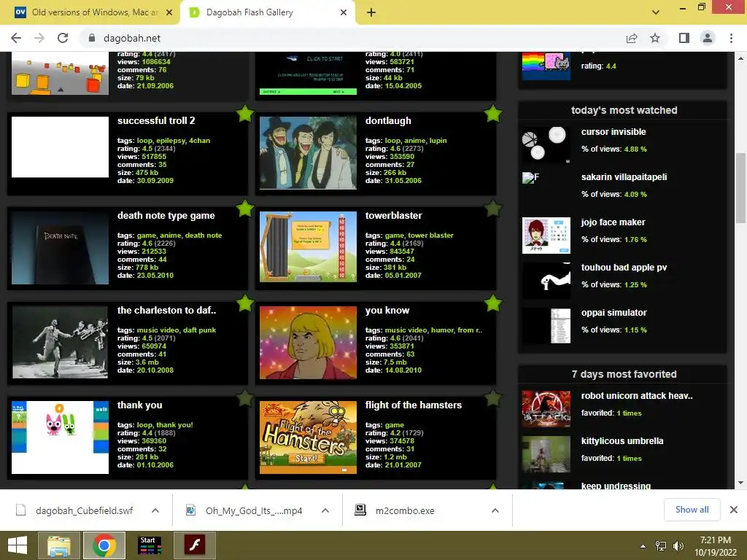747x560 pixels.
Task: Toggle favorite star on thank you
Action: tap(245, 398)
